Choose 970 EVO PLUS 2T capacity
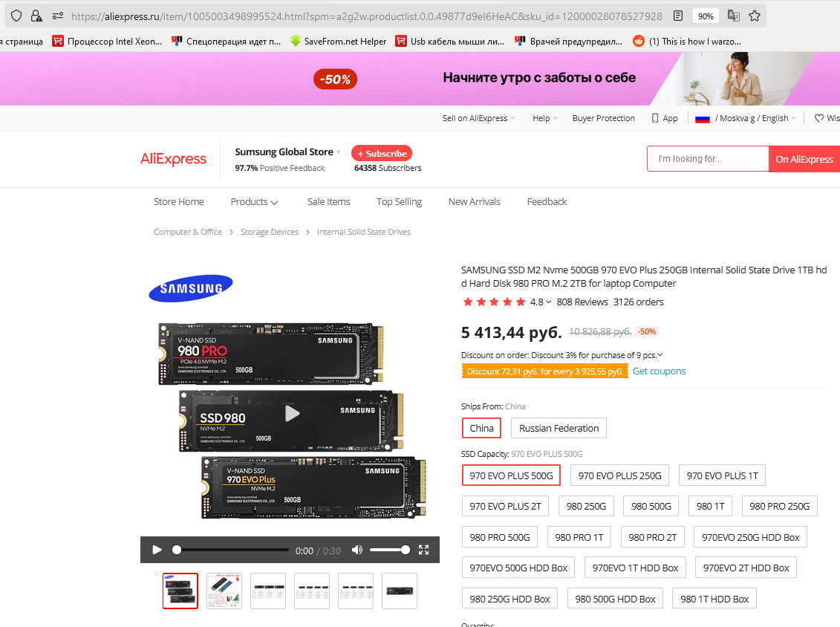Screen dimensions: 840x627 [x=505, y=506]
